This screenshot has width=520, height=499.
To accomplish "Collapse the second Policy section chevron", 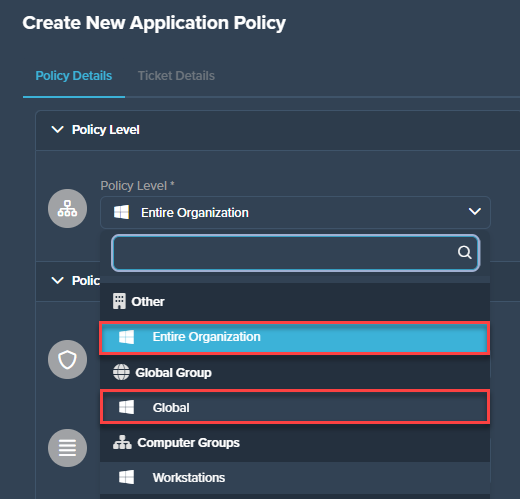I will 57,280.
